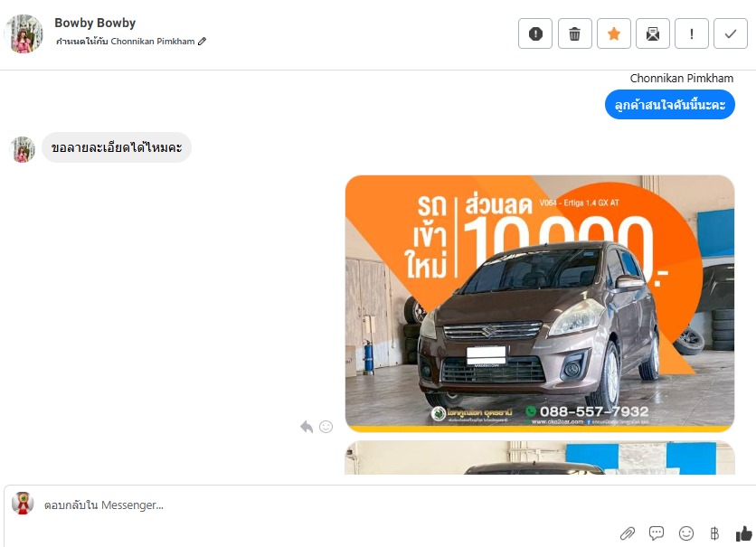This screenshot has width=756, height=547.
Task: Mark conversation done with checkmark icon
Action: [731, 33]
